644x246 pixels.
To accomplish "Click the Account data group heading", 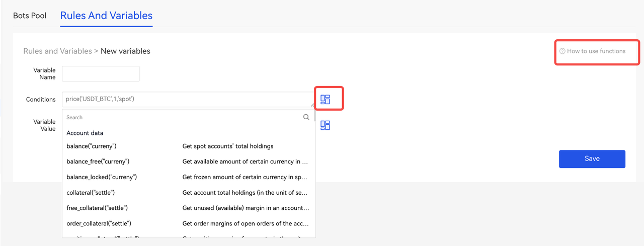I will coord(85,133).
